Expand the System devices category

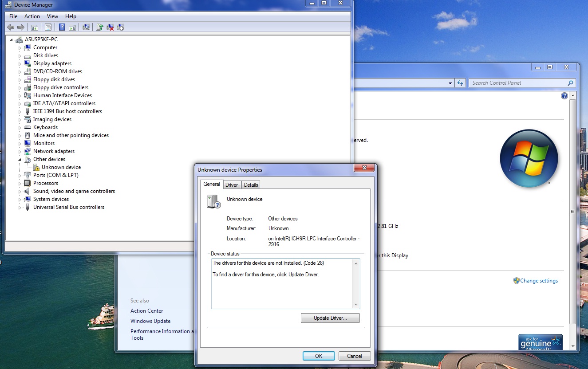point(20,200)
